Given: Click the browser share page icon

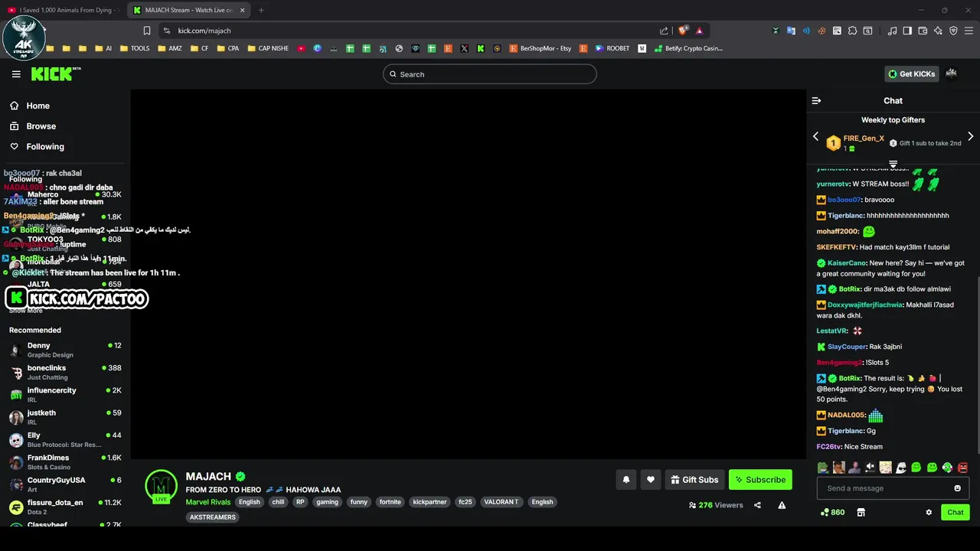Looking at the screenshot, I should (664, 31).
